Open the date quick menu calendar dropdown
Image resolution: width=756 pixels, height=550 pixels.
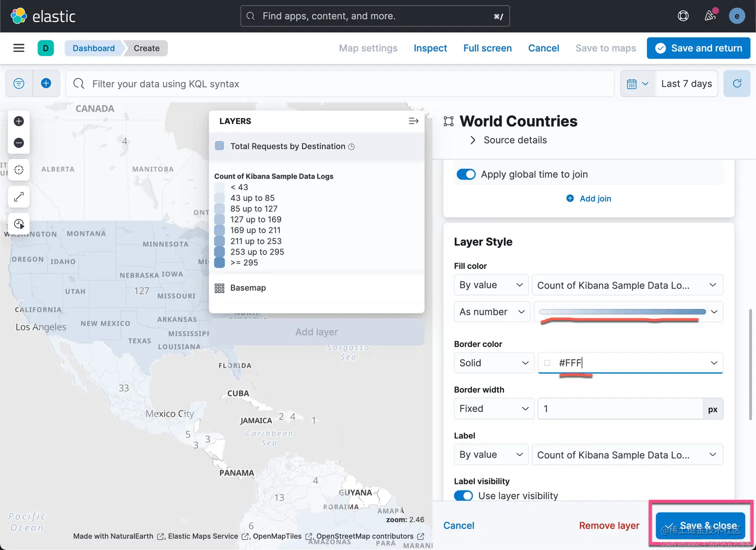click(x=637, y=83)
